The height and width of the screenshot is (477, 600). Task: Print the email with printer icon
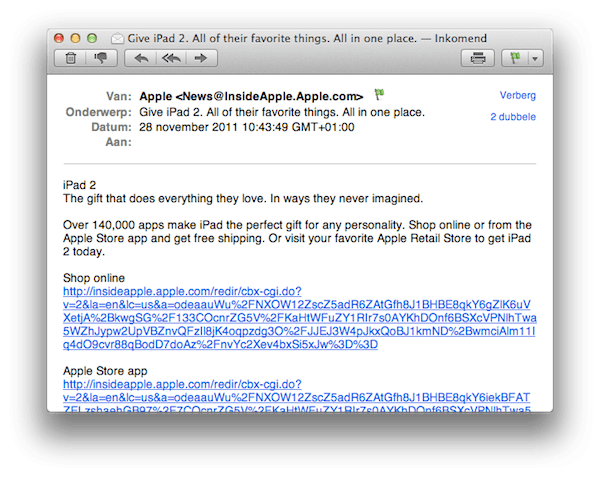[478, 58]
